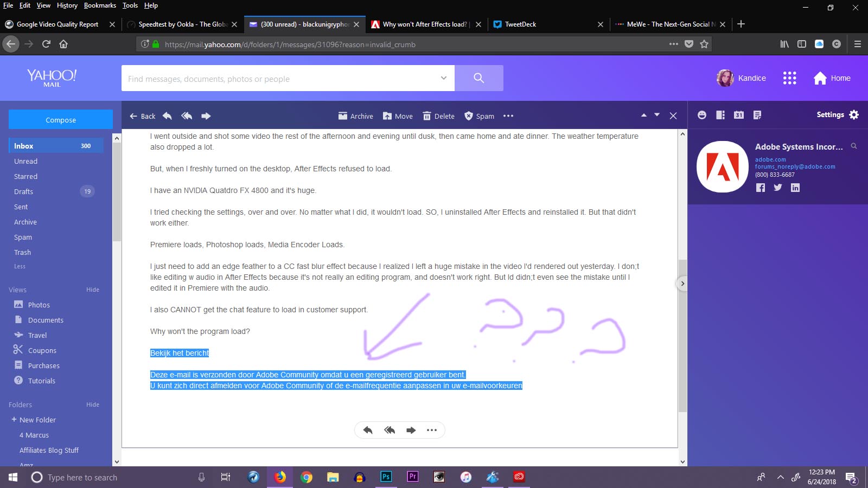
Task: Open the Bookmarks menu
Action: coord(100,5)
